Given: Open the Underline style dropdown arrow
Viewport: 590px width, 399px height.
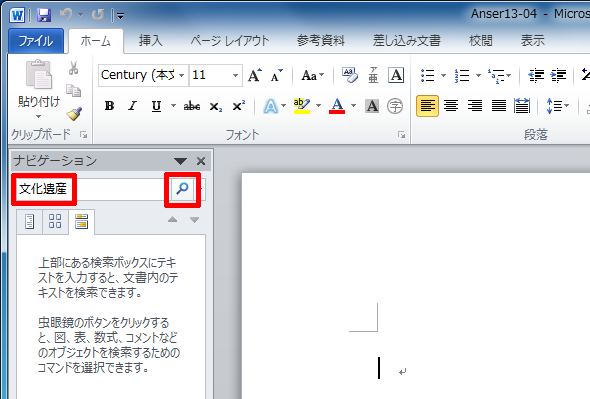Looking at the screenshot, I should point(173,106).
